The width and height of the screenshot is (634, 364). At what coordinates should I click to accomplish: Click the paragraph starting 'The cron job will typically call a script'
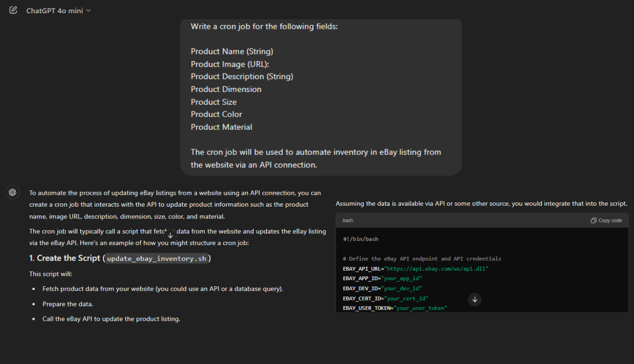point(177,237)
